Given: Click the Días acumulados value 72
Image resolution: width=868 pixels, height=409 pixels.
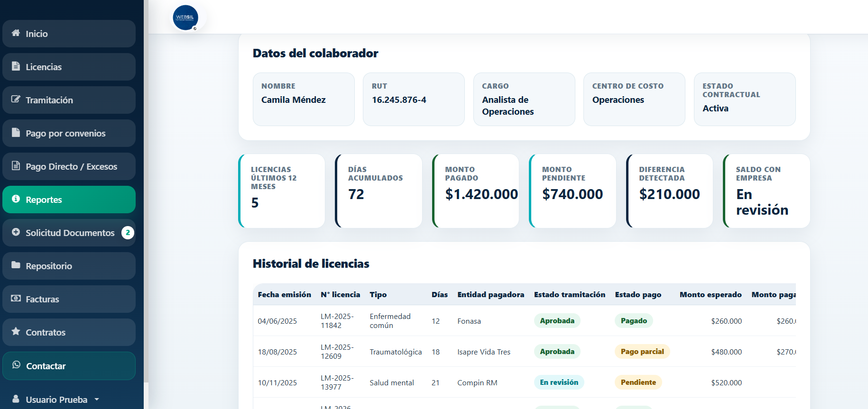Looking at the screenshot, I should tap(356, 194).
